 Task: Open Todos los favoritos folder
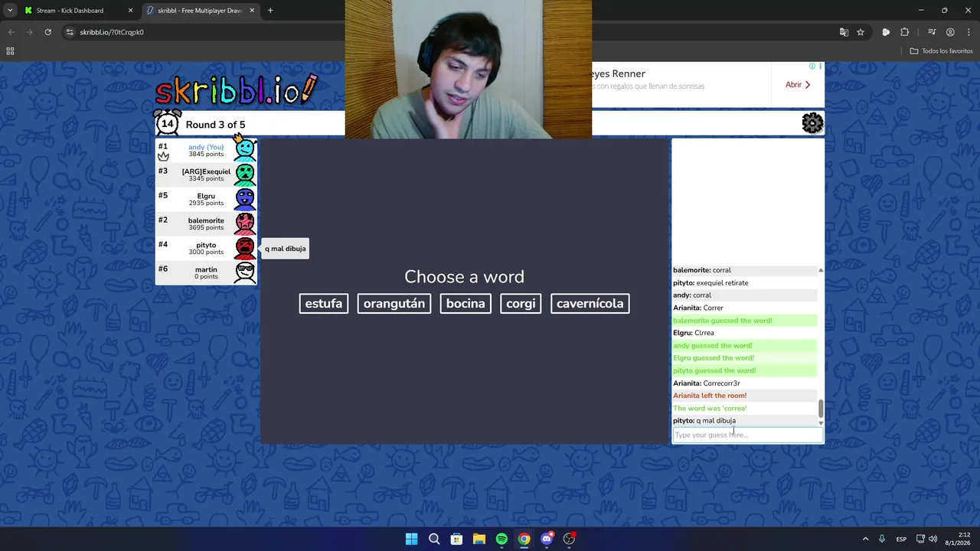point(941,51)
